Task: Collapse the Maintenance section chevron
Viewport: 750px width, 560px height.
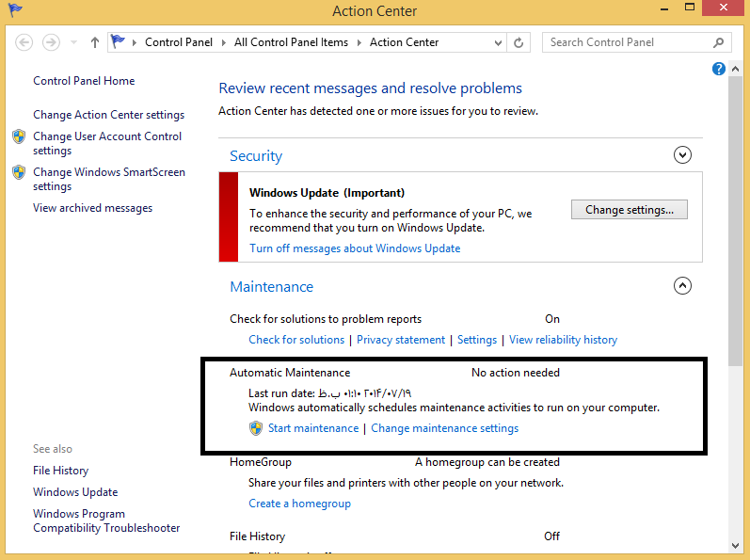Action: tap(682, 286)
